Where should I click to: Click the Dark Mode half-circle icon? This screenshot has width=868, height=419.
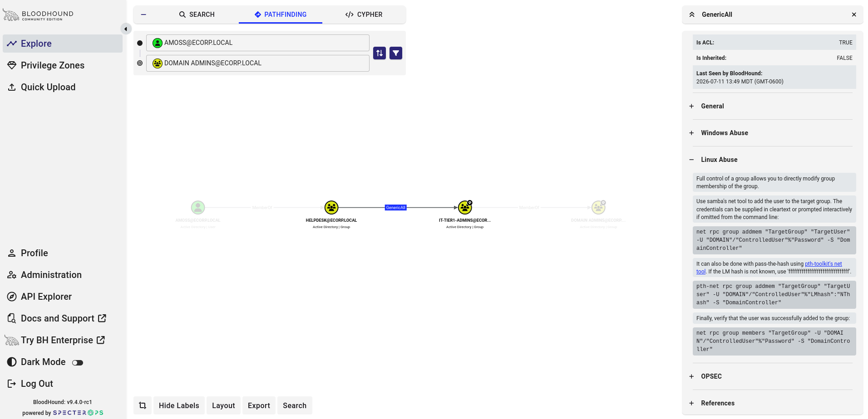pyautogui.click(x=12, y=362)
